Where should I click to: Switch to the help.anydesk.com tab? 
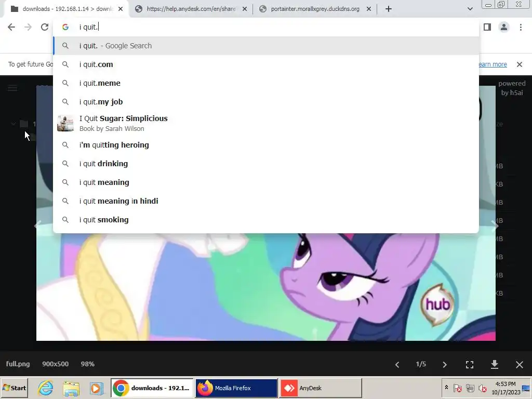[191, 9]
